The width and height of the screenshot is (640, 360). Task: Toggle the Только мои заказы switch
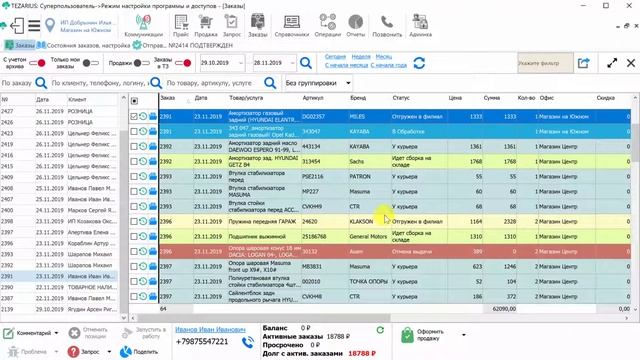[x=91, y=63]
